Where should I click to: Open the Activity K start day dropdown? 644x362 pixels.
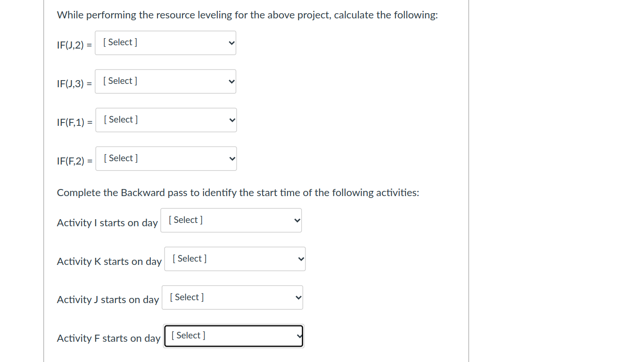point(234,259)
